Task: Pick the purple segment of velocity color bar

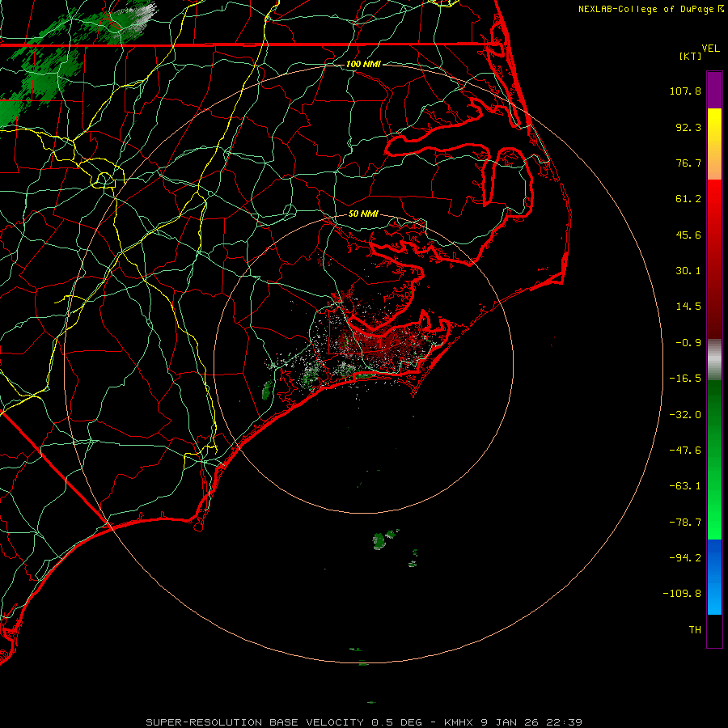Action: coord(714,90)
